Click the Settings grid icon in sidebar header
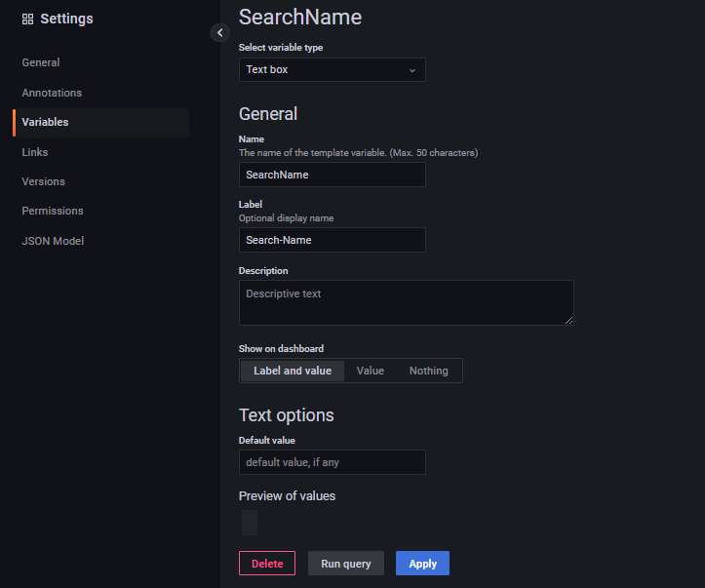Screen dimensions: 705x588 27,19
